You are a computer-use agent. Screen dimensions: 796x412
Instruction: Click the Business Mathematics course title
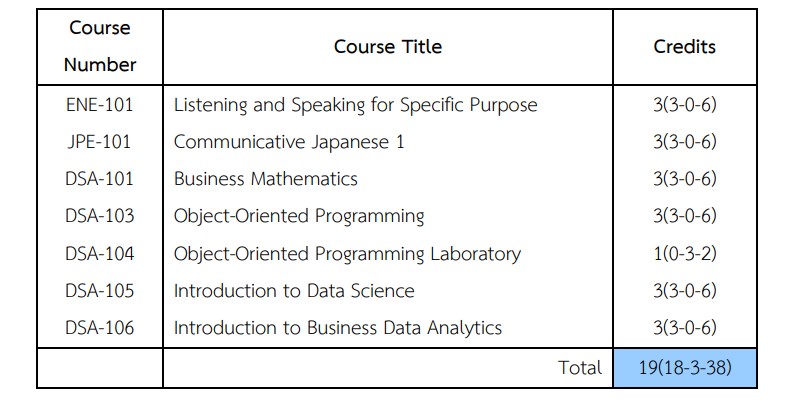point(266,179)
